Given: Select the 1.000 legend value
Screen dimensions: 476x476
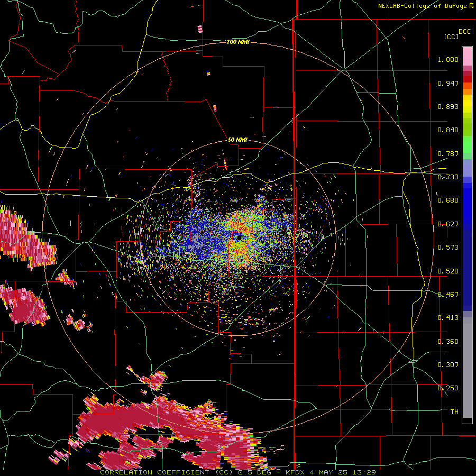Looking at the screenshot, I should [448, 59].
